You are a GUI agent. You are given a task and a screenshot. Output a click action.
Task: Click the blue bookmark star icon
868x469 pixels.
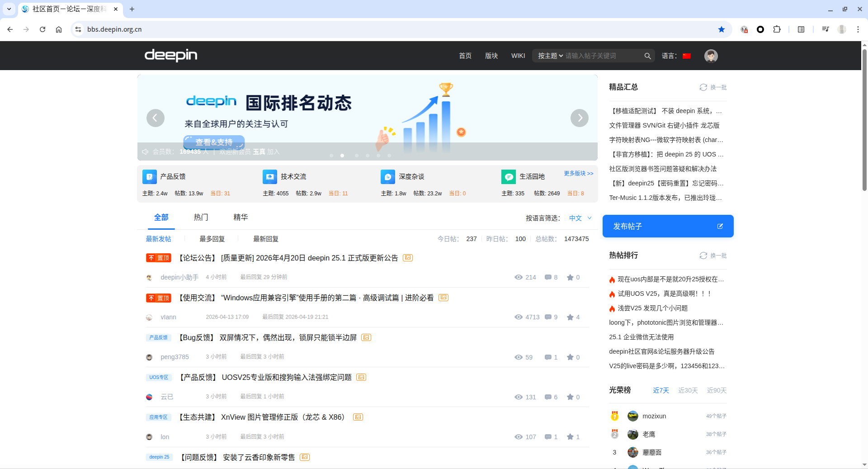722,29
